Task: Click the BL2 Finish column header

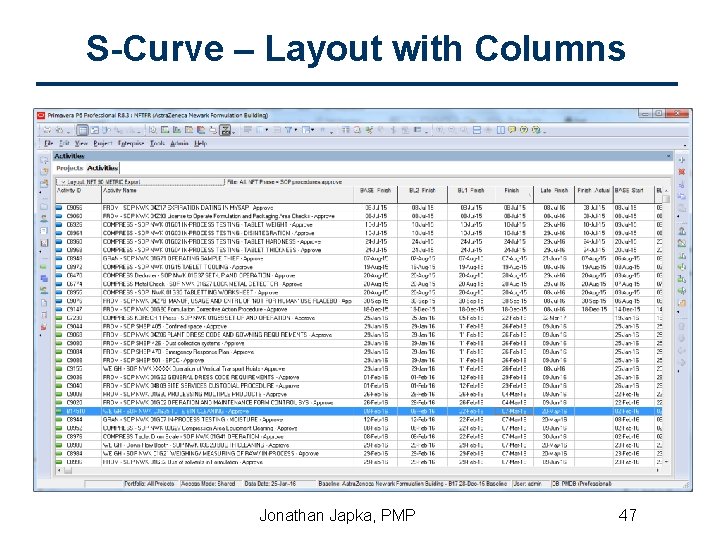Action: [x=422, y=194]
